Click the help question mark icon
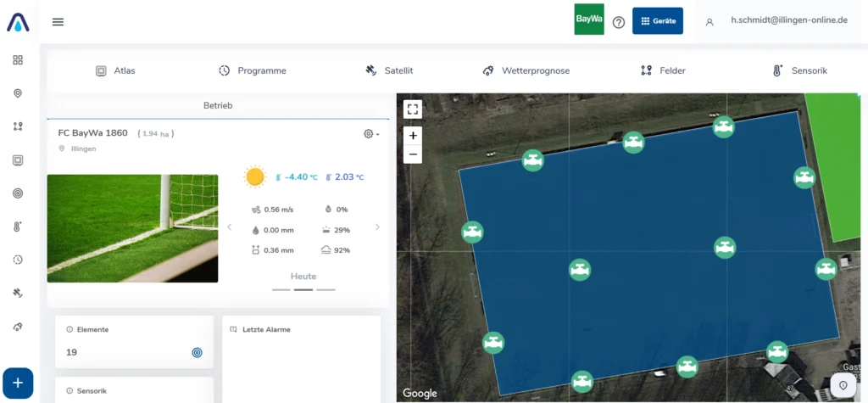The height and width of the screenshot is (403, 868). [x=619, y=22]
